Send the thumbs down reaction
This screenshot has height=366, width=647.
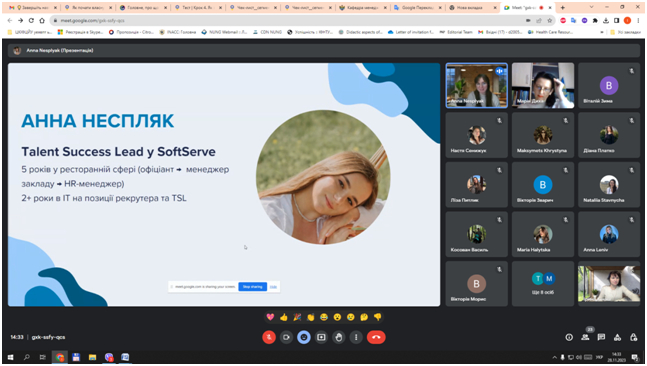pyautogui.click(x=378, y=317)
